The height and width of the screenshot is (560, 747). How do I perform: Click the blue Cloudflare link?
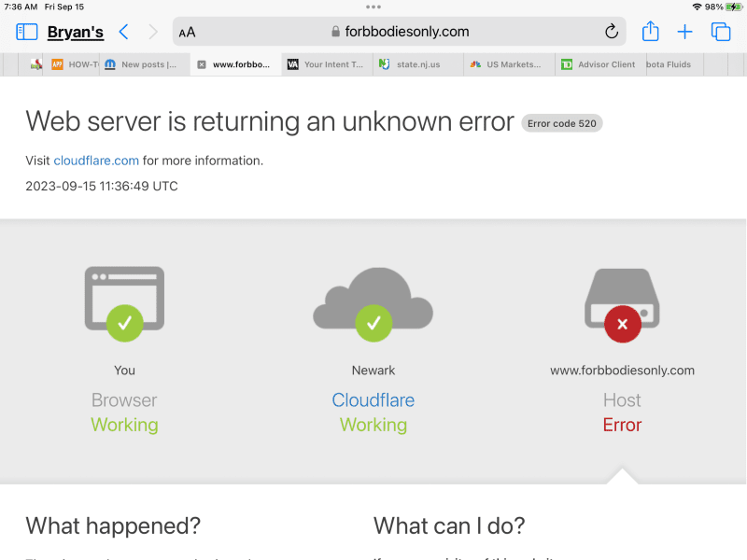[x=373, y=400]
